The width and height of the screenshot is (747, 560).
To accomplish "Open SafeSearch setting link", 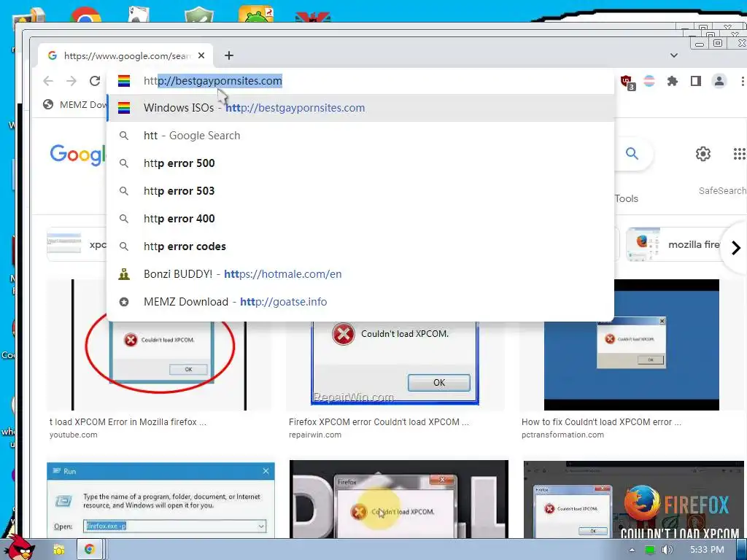I will click(722, 190).
